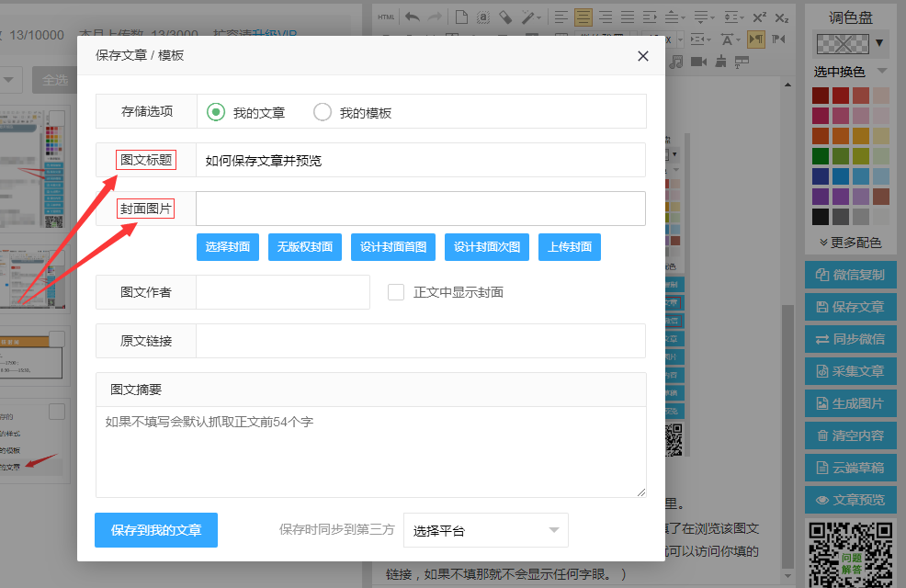Click the 上传封面 button
906x588 pixels.
coord(569,247)
